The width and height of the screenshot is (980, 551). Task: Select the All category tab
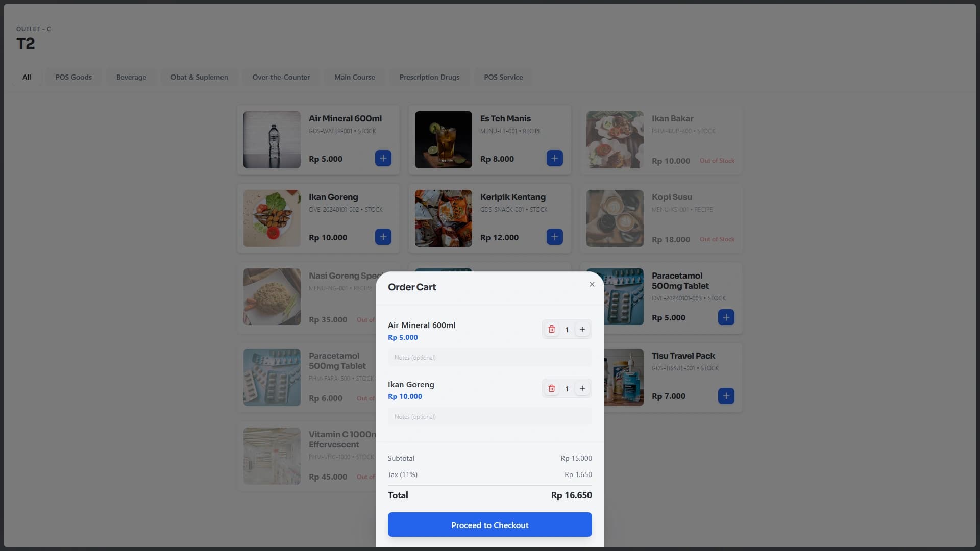[x=27, y=77]
